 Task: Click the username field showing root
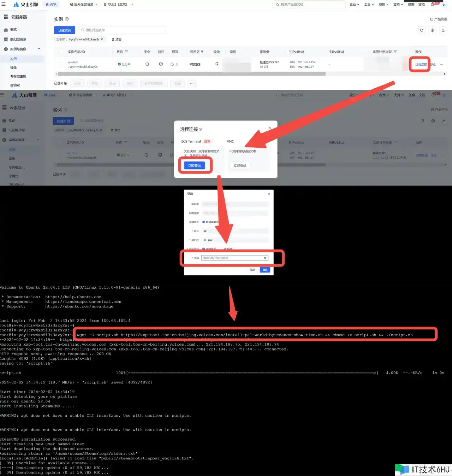pyautogui.click(x=235, y=240)
